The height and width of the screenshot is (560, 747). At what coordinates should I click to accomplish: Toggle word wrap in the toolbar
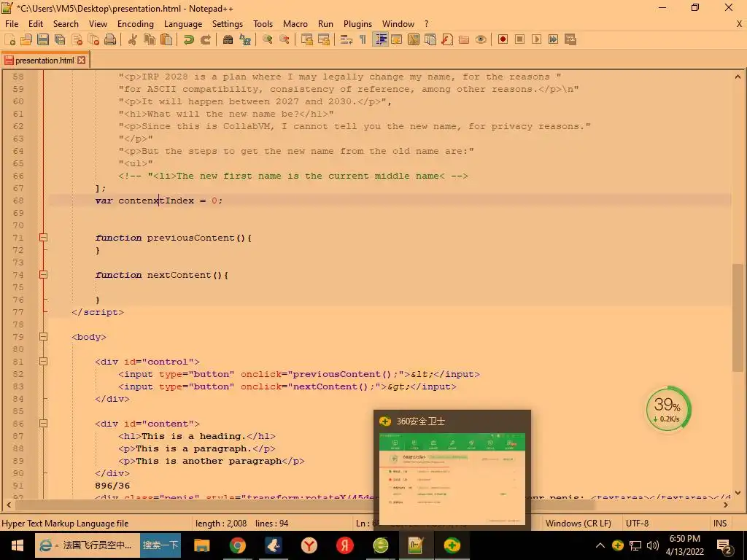[347, 39]
